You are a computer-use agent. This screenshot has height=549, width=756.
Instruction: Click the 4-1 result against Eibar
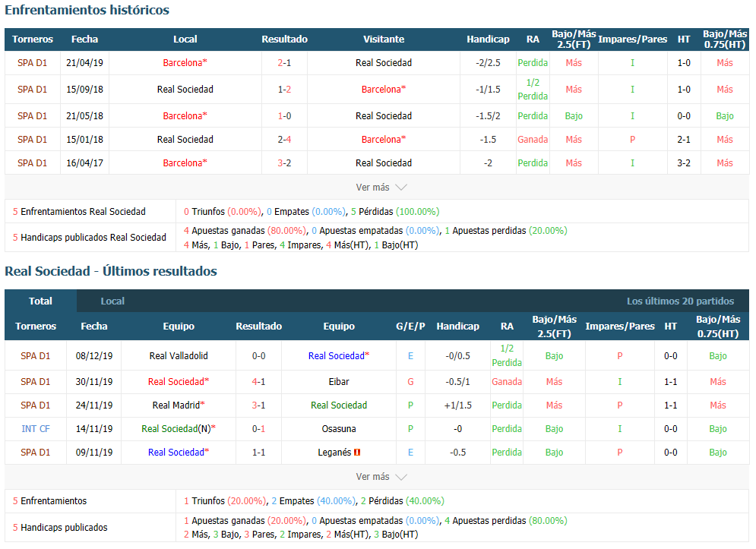(x=259, y=382)
